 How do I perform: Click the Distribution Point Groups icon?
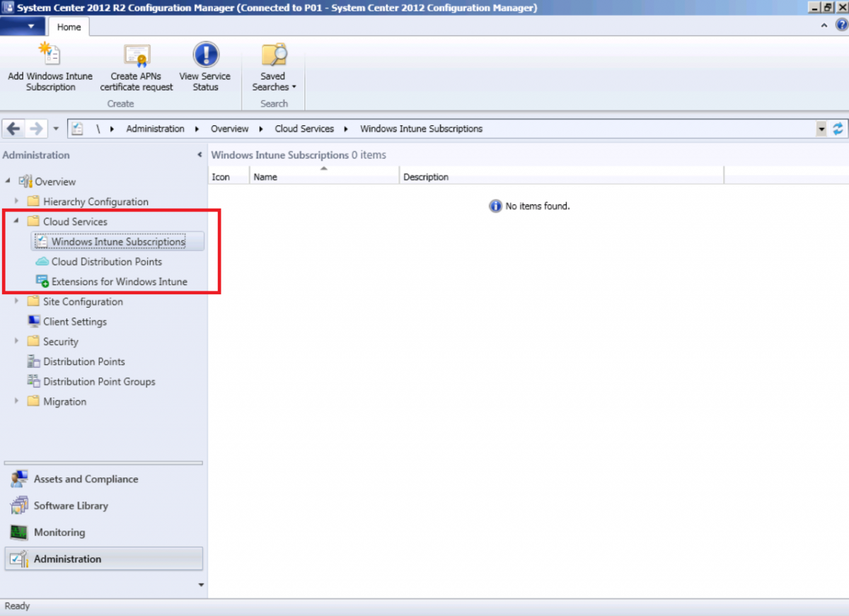click(33, 381)
